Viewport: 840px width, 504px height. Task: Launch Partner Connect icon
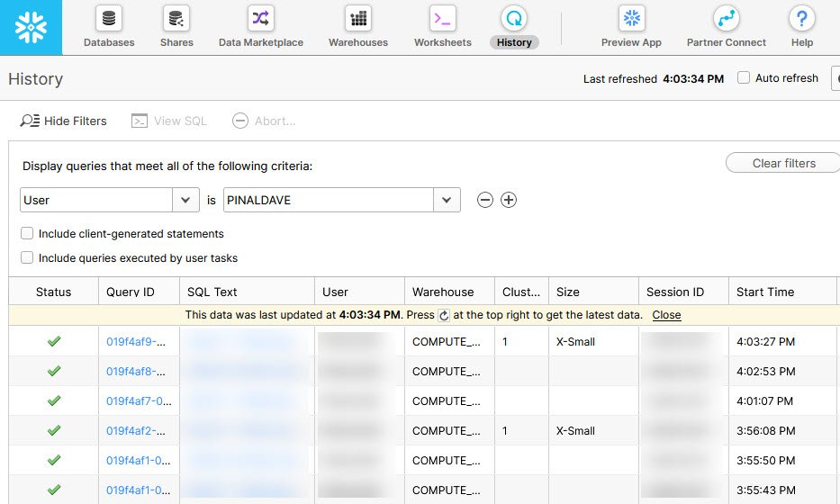726,18
